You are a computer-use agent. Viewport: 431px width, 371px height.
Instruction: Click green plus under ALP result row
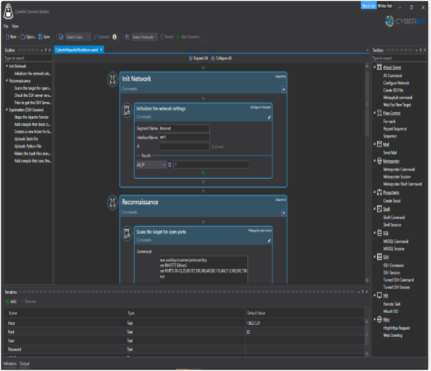click(x=203, y=173)
